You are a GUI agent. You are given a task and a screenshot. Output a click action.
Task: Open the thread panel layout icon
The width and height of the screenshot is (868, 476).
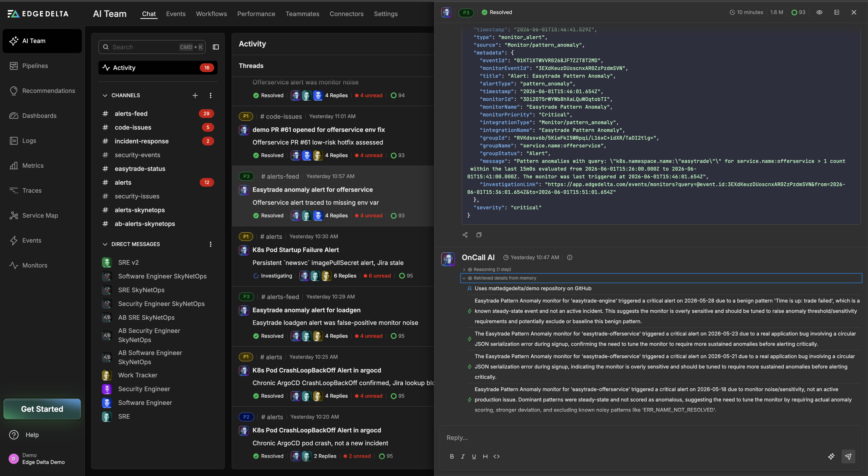pyautogui.click(x=837, y=12)
